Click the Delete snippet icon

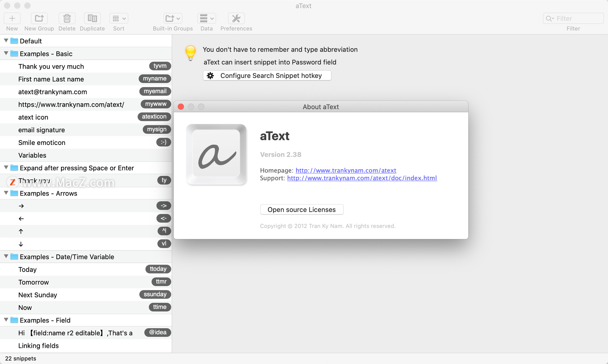(x=67, y=18)
